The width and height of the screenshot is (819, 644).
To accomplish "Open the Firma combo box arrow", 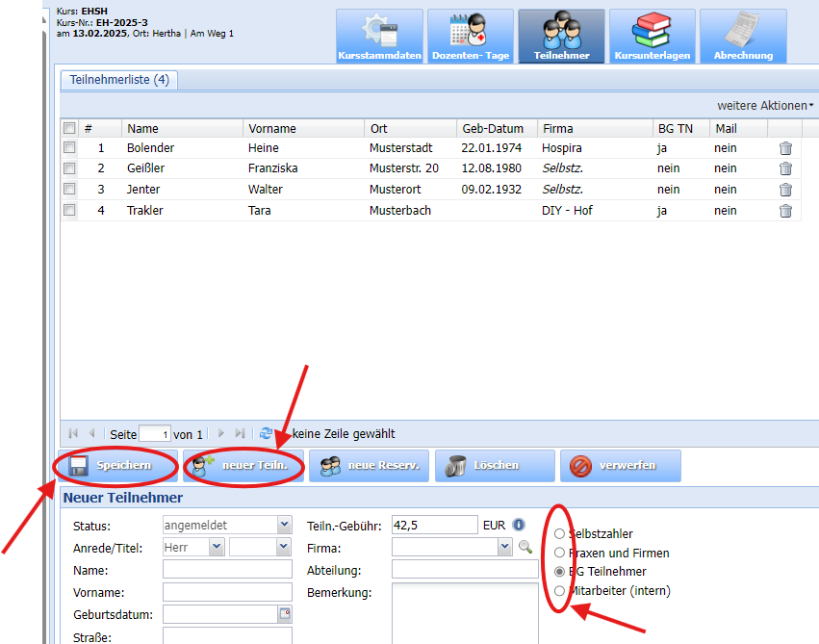I will click(x=504, y=547).
